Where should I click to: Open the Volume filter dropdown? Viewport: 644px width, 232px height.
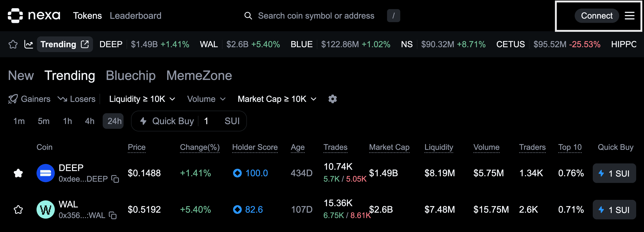point(206,99)
